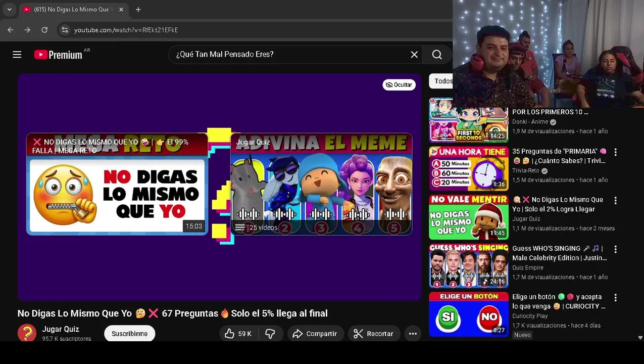Click the Quiz Empire channel name
644x364 pixels.
[528, 267]
